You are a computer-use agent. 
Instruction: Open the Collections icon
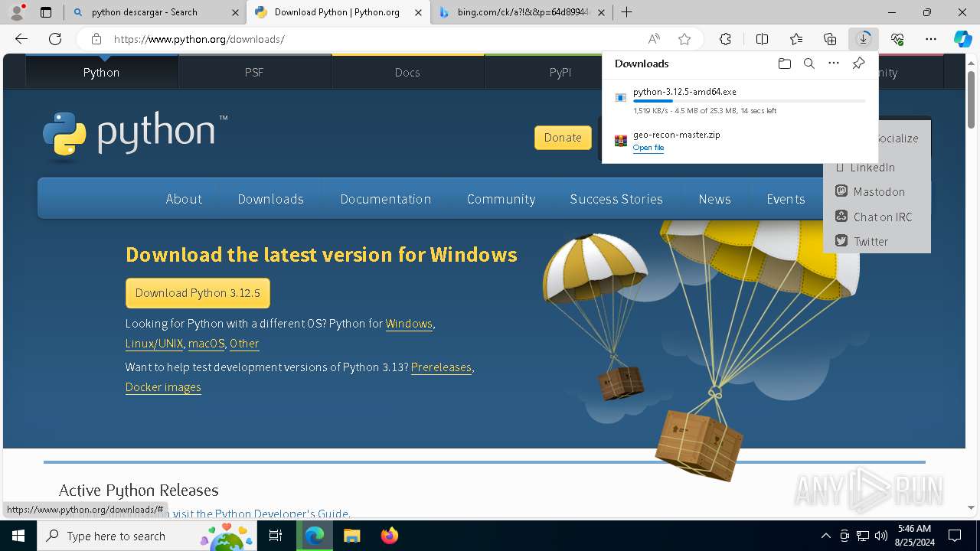(830, 39)
